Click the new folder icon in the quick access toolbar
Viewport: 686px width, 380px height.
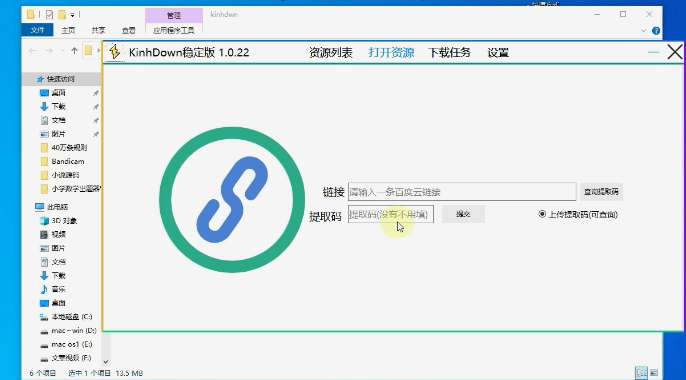[x=62, y=14]
